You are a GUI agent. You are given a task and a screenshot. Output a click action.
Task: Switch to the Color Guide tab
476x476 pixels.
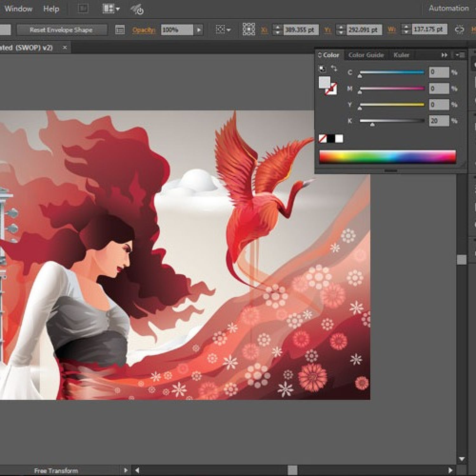pos(366,55)
